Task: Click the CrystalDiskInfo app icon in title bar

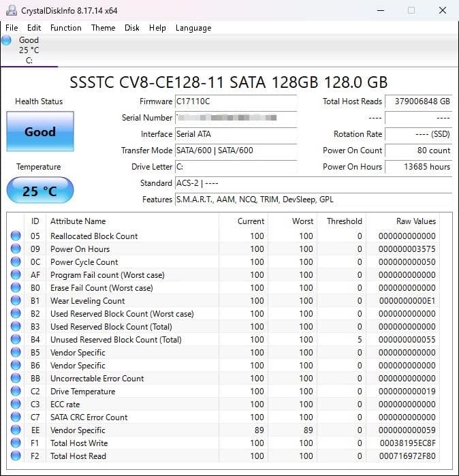Action: 12,11
